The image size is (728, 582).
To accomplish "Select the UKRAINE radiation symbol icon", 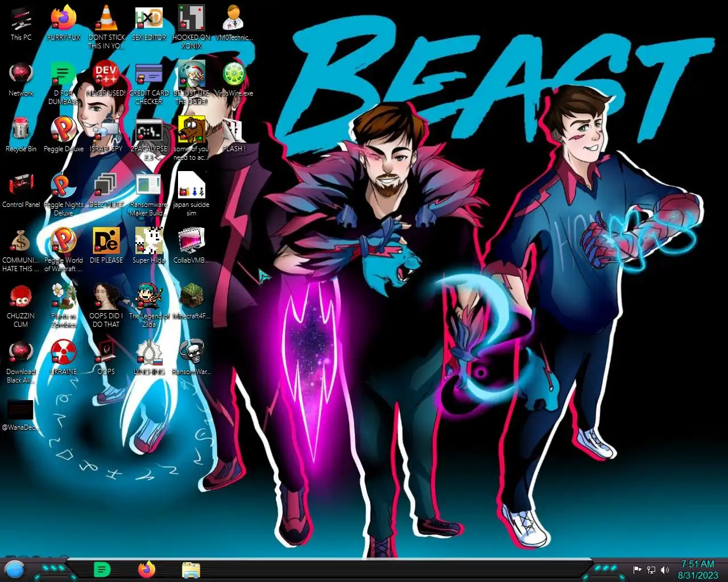I will click(64, 358).
